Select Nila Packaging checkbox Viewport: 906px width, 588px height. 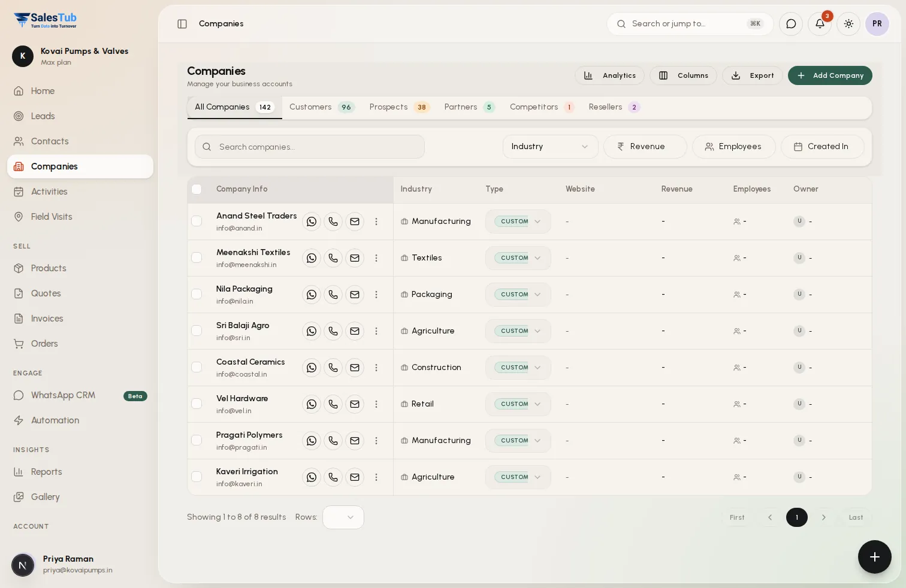tap(197, 294)
